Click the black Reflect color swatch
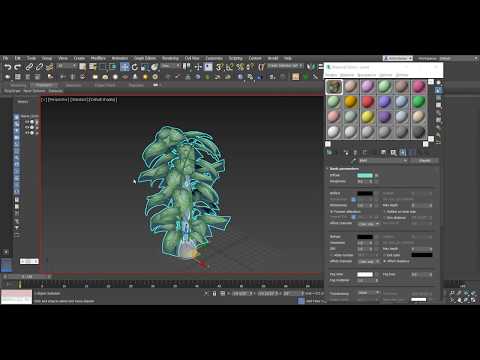 [x=365, y=193]
